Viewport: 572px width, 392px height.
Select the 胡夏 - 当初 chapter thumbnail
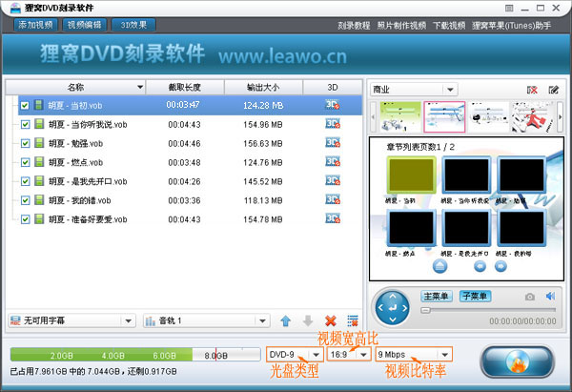[411, 175]
